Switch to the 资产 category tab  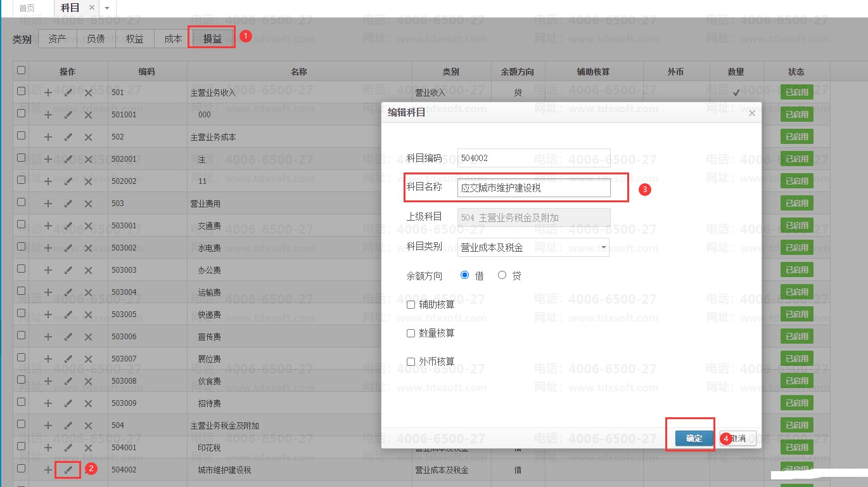[x=58, y=39]
